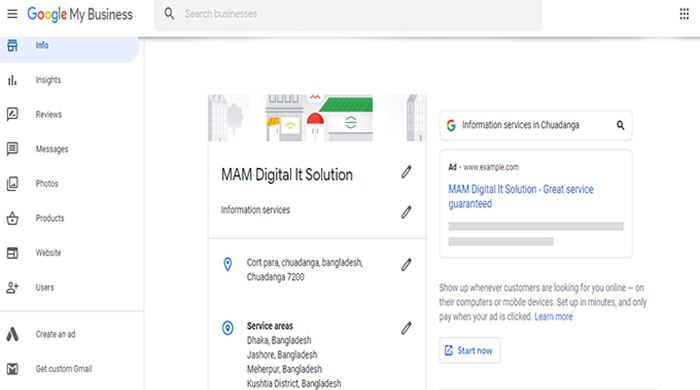Open the Products section
The image size is (700, 390).
point(50,218)
